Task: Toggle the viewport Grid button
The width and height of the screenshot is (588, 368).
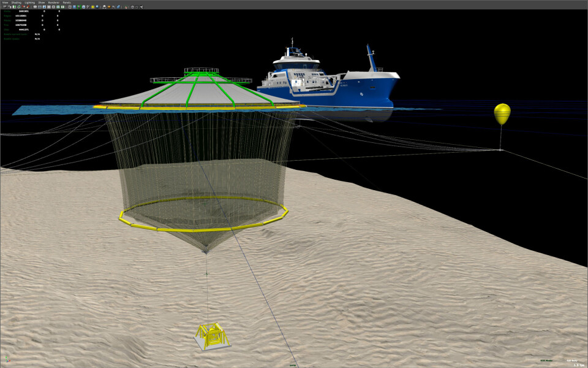Action: click(35, 7)
